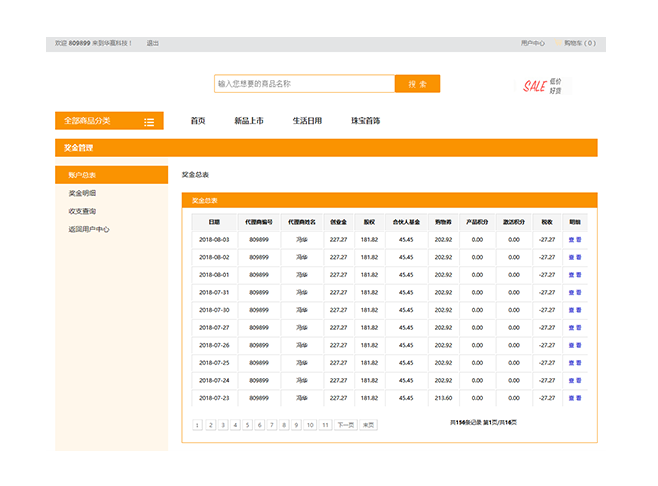
Task: Click 查看 for the 2018-07-23 row
Action: tap(575, 398)
